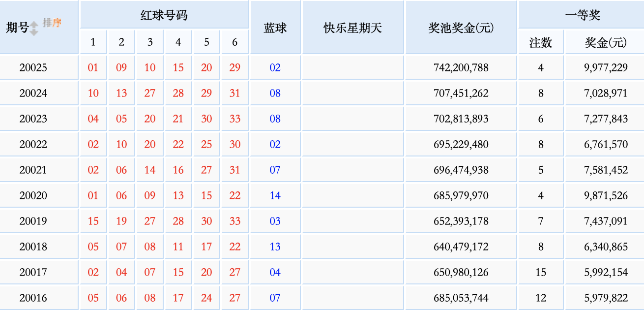Click the orange 排序 sort icon
644x311 pixels.
[51, 23]
